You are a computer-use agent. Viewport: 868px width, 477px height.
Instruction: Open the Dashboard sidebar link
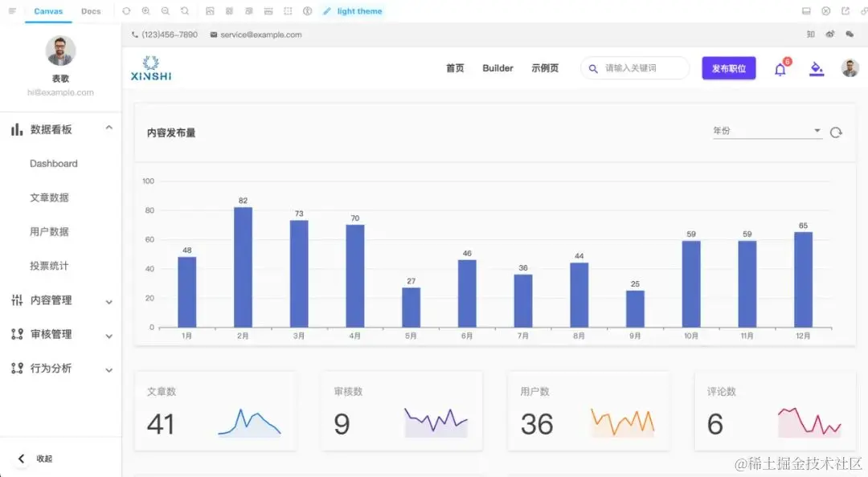(54, 163)
